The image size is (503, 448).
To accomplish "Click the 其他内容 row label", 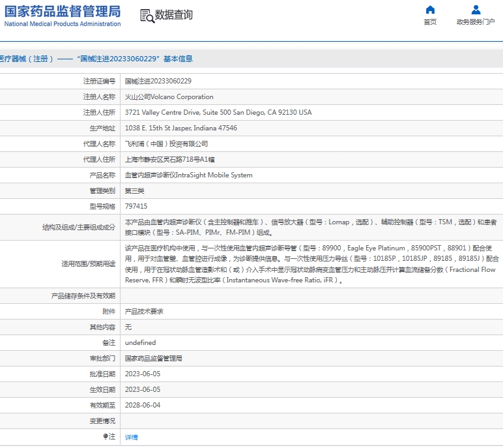I will (102, 327).
